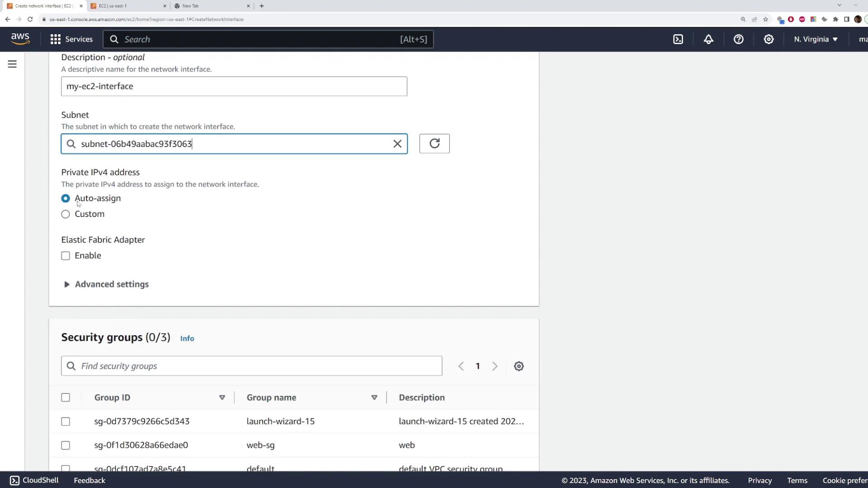Sort by Group ID column arrow
Image resolution: width=868 pixels, height=488 pixels.
pos(222,398)
